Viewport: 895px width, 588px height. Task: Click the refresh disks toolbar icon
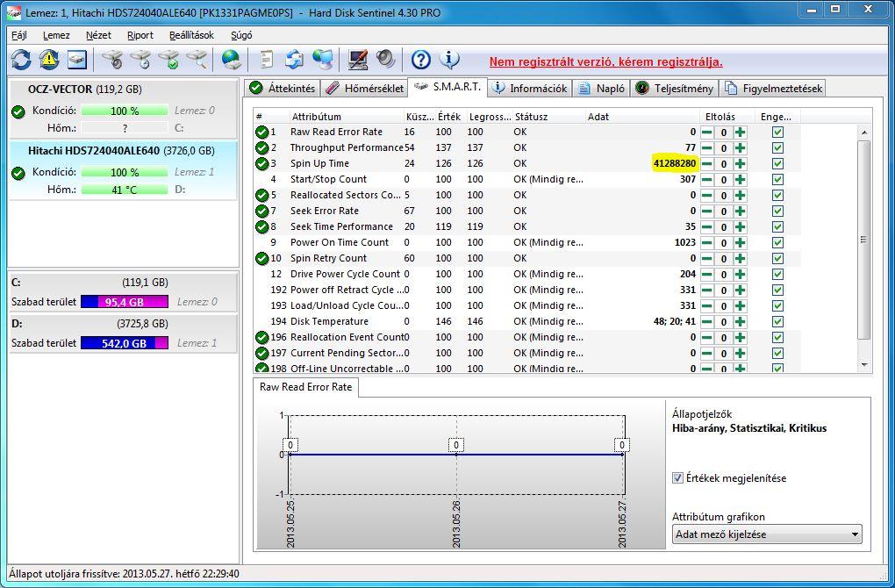point(21,60)
